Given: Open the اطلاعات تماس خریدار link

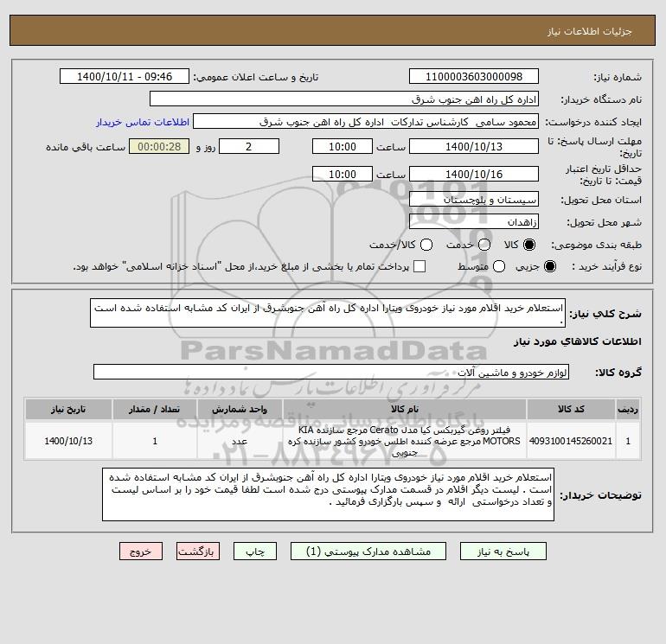Looking at the screenshot, I should [x=143, y=122].
